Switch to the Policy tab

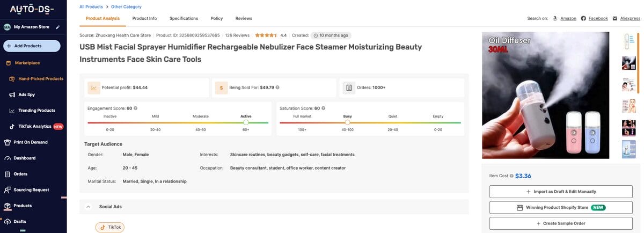click(x=217, y=18)
